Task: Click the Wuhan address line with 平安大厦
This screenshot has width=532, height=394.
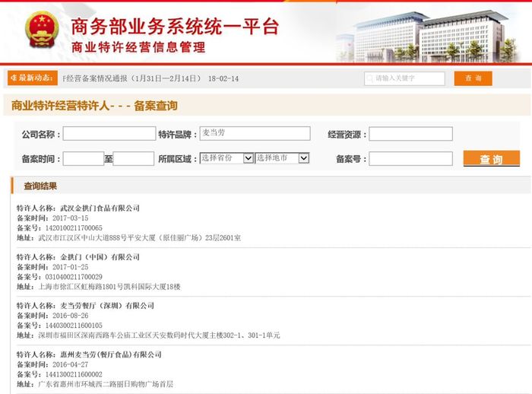Action: tap(139, 238)
